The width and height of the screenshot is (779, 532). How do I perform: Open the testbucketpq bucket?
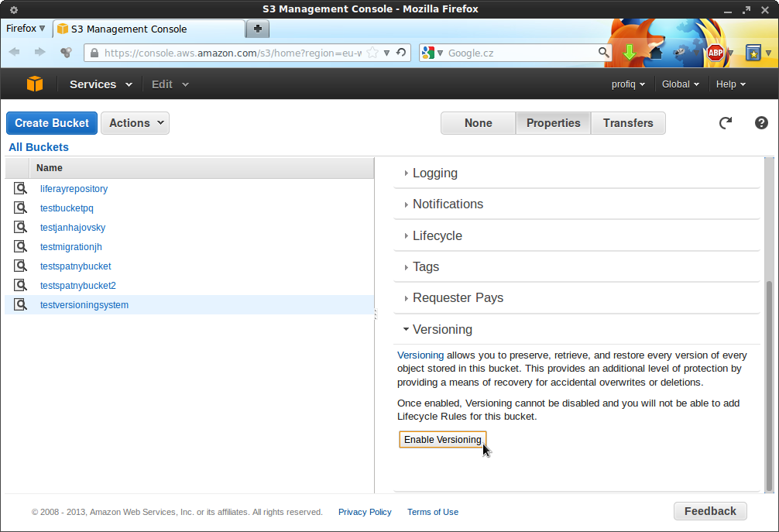click(67, 208)
